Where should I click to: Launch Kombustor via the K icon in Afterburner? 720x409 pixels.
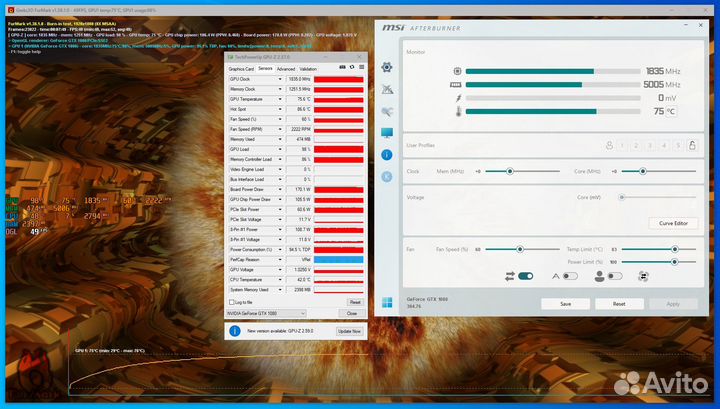(x=387, y=177)
